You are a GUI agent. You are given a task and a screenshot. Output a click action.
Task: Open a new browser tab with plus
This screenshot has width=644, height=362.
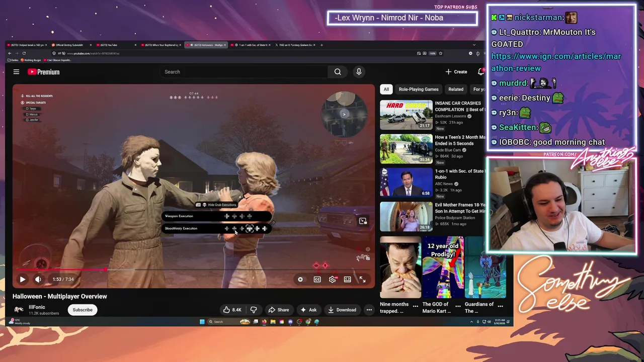coord(322,45)
